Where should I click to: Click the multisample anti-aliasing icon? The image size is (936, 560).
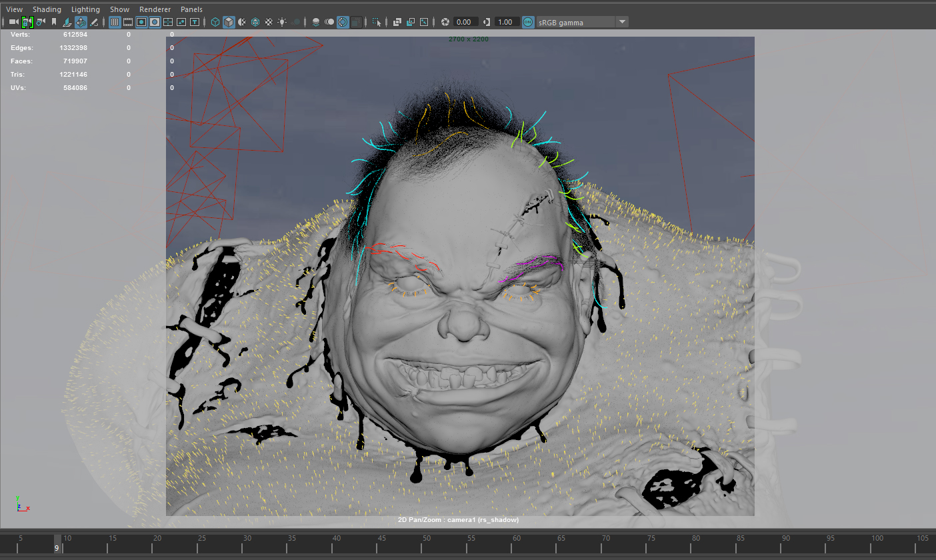tap(343, 22)
